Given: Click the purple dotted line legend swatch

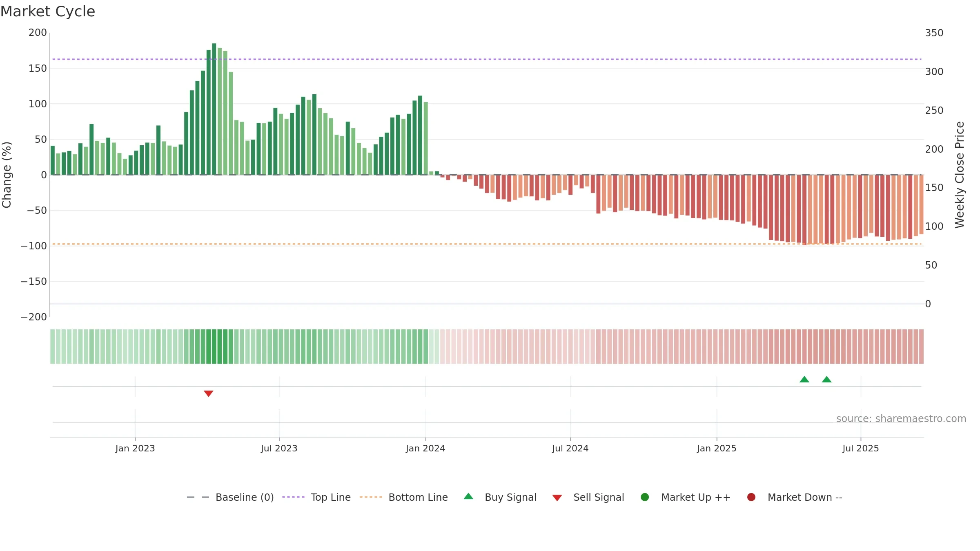Looking at the screenshot, I should pos(293,497).
